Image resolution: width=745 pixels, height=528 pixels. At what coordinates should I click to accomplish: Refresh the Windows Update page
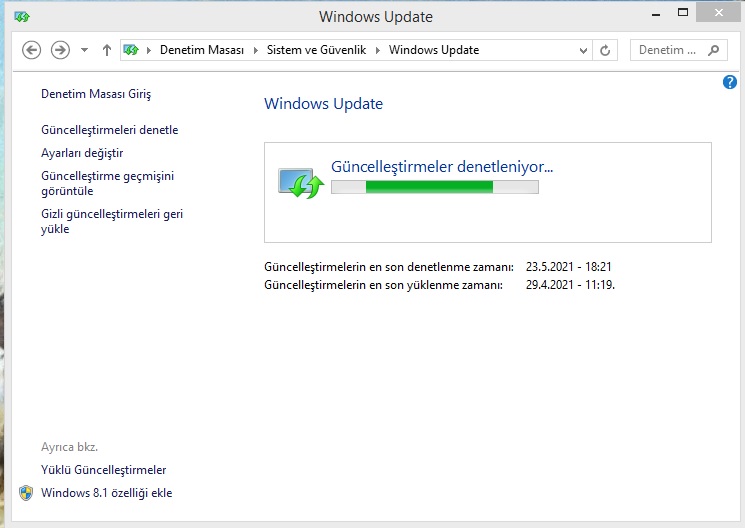[605, 50]
